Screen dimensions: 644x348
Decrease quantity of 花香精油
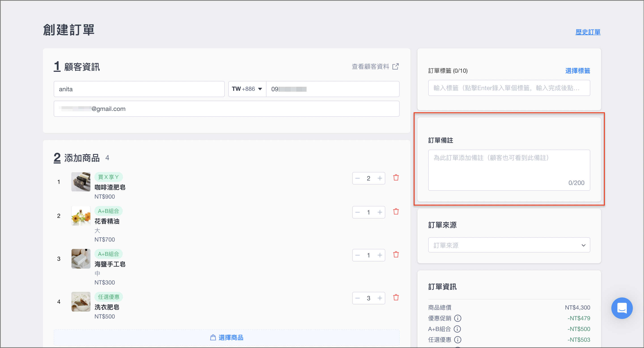pyautogui.click(x=357, y=212)
